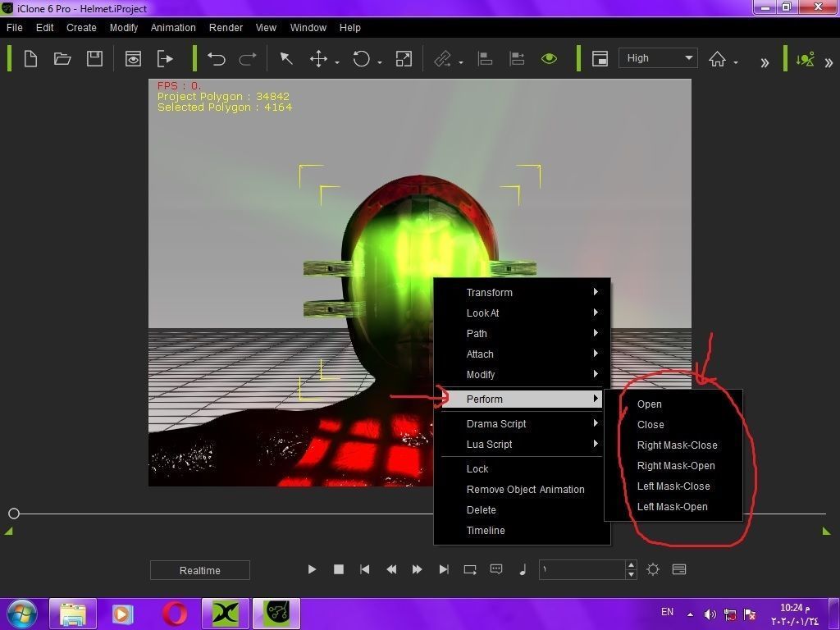Show more toolbar items via first chevron
840x630 pixels.
click(x=765, y=62)
